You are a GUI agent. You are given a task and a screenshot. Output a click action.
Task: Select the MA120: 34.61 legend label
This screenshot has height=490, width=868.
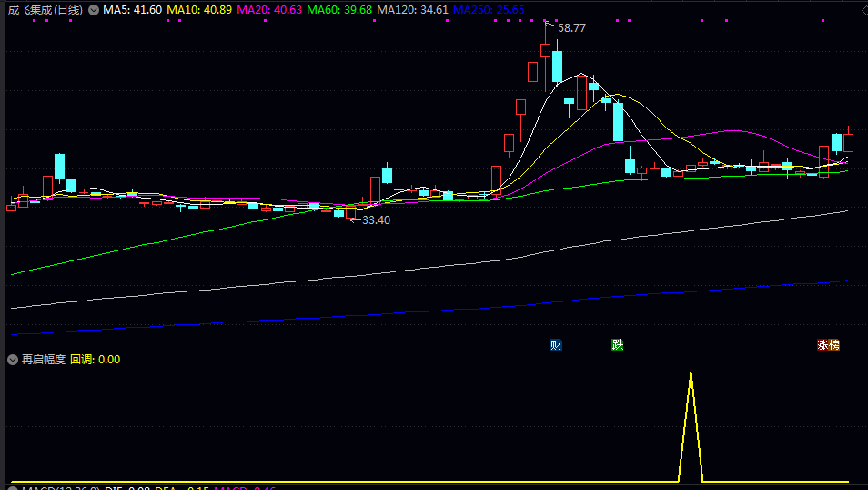click(x=412, y=10)
